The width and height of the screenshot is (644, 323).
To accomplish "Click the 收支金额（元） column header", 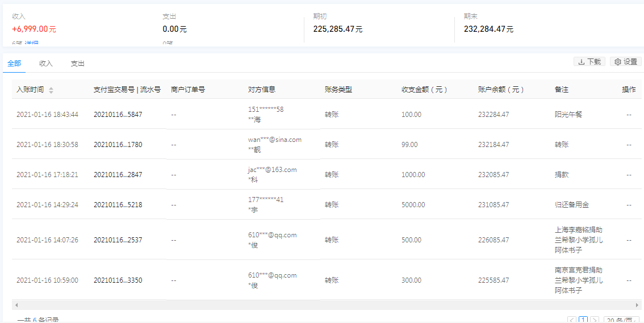I will point(424,90).
